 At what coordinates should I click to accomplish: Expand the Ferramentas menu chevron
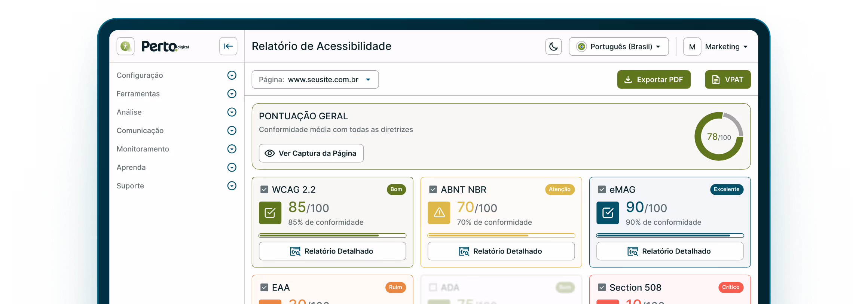[x=232, y=93]
